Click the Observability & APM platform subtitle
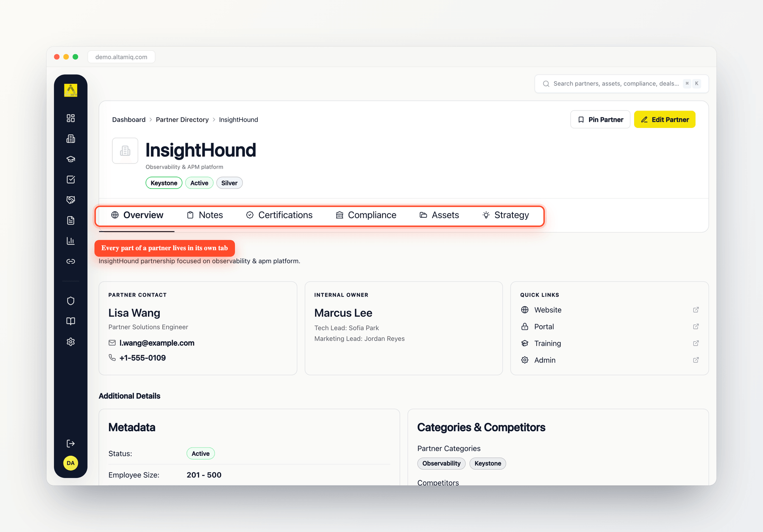The image size is (763, 532). 184,167
